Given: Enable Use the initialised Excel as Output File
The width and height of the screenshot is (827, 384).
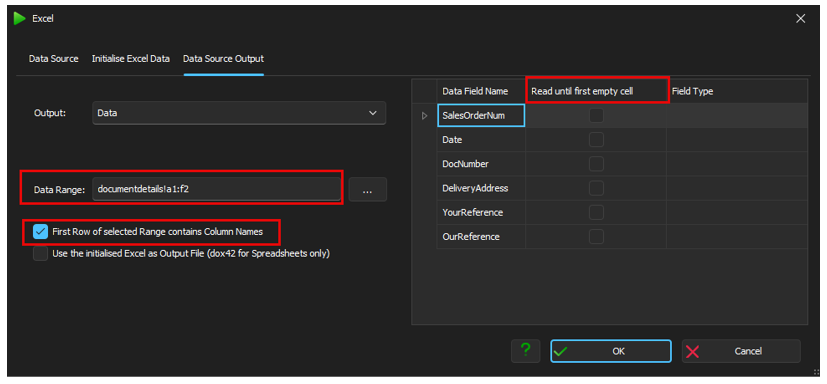Looking at the screenshot, I should click(x=41, y=254).
